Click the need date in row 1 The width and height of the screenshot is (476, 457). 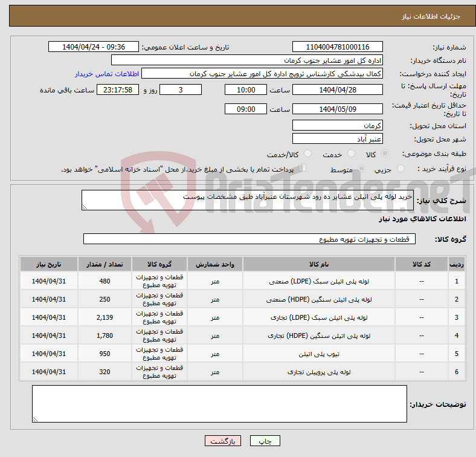[x=49, y=281]
